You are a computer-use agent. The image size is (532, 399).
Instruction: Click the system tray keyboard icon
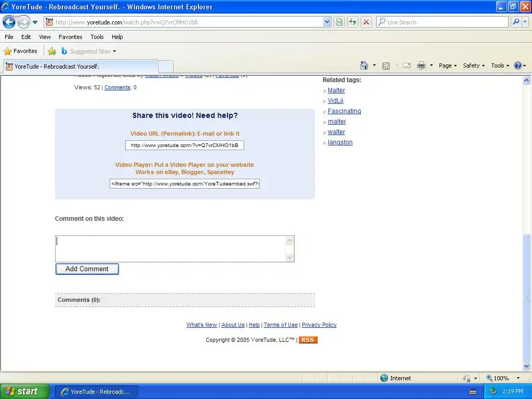(x=473, y=392)
